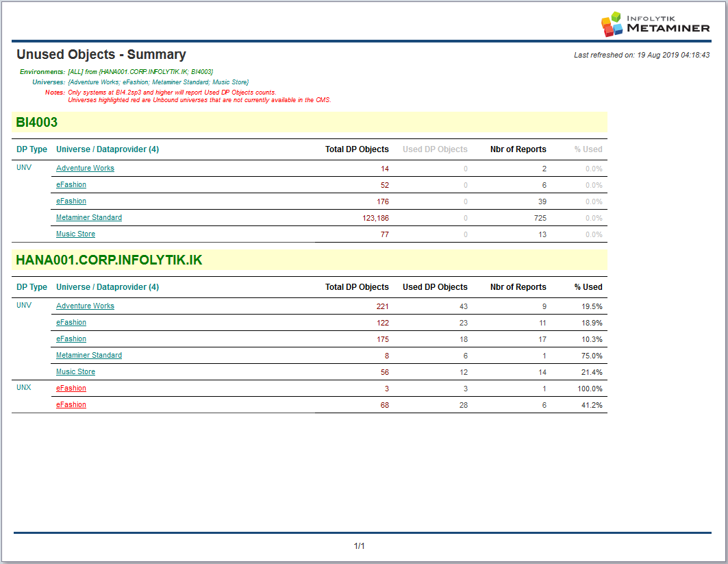
Task: Open red eFashion UNX link with 3 objects
Action: [x=71, y=388]
